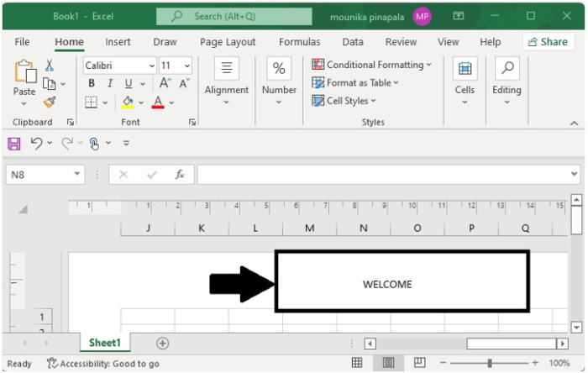
Task: Switch to Page Break Preview icon
Action: click(419, 363)
